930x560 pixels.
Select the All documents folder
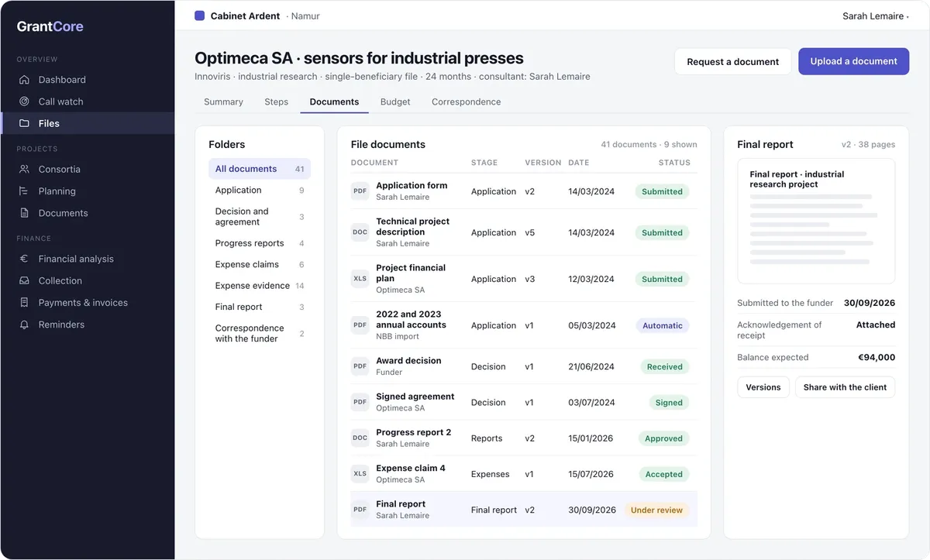pyautogui.click(x=260, y=169)
